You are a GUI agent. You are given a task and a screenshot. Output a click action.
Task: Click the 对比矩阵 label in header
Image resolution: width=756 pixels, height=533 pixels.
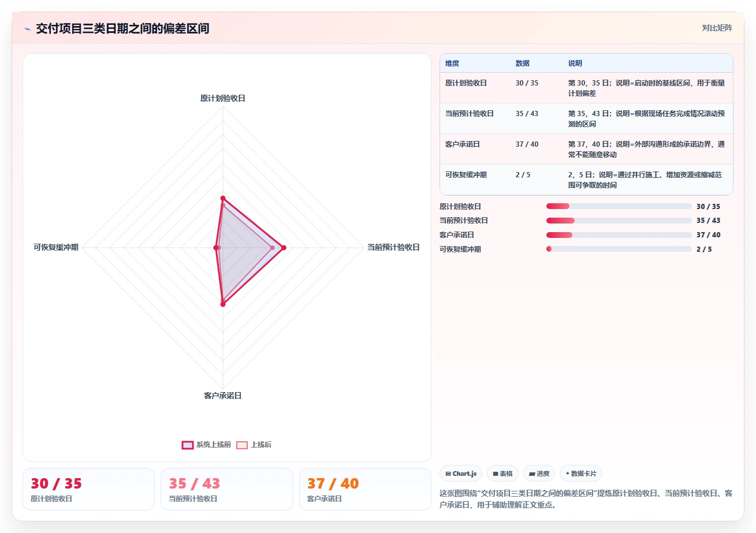(717, 28)
